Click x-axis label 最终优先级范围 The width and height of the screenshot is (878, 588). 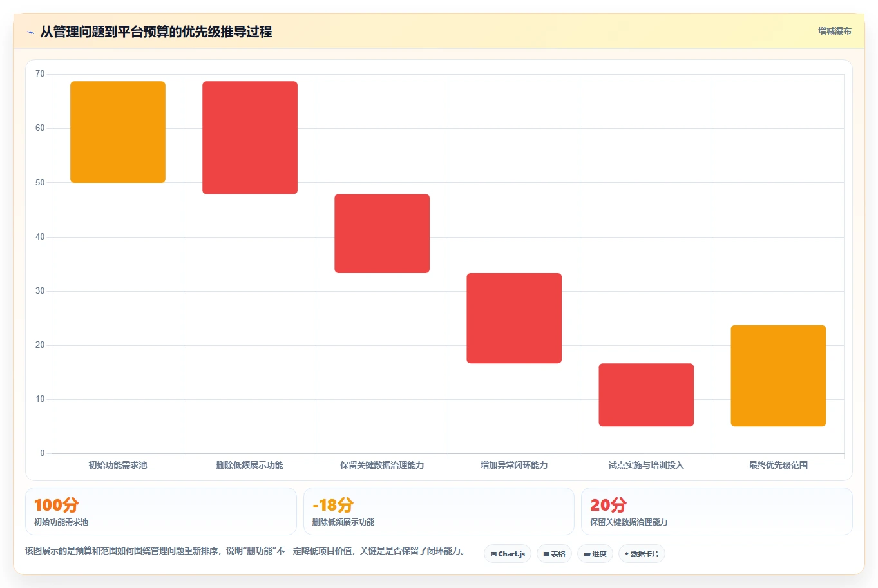778,465
